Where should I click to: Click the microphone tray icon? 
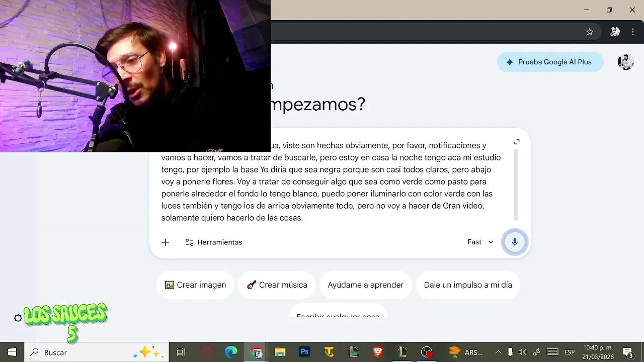[510, 352]
